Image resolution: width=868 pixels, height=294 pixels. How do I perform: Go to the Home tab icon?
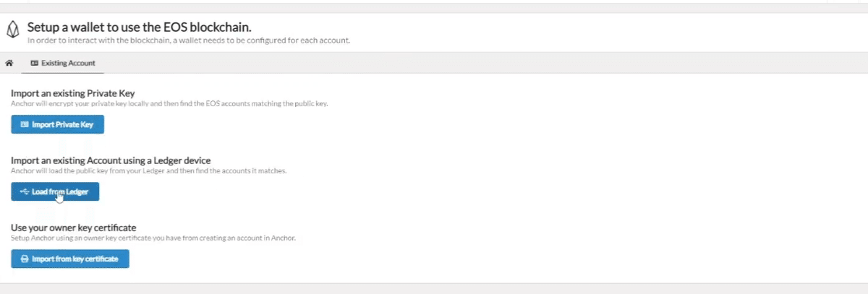point(9,63)
